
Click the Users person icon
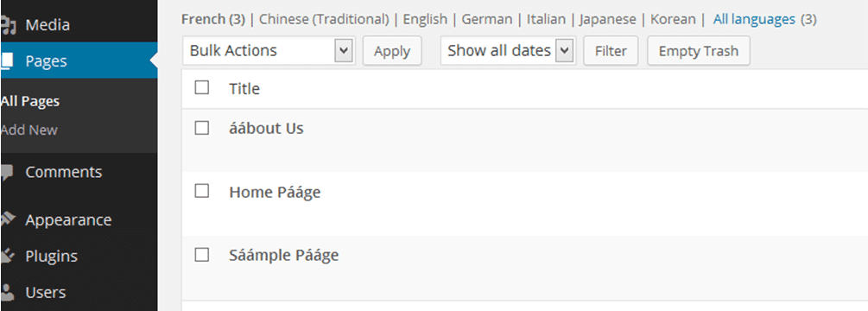pos(7,292)
